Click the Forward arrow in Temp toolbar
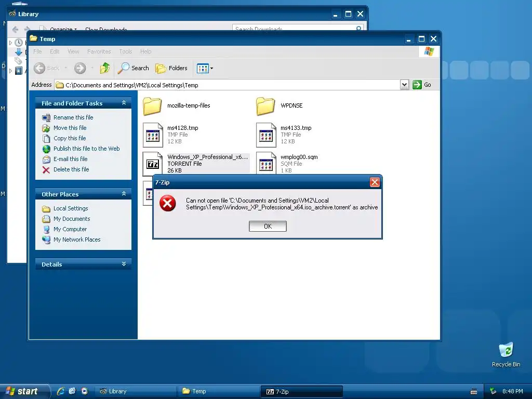 [x=80, y=68]
